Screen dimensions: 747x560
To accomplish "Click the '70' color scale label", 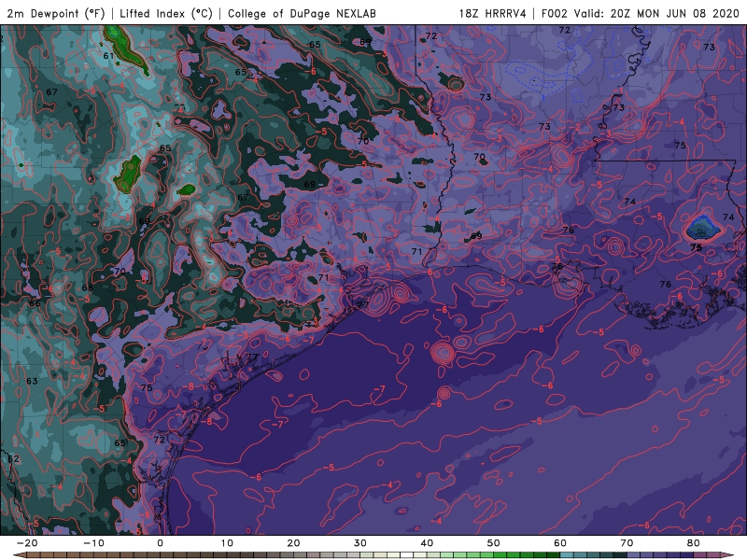I will coord(627,543).
